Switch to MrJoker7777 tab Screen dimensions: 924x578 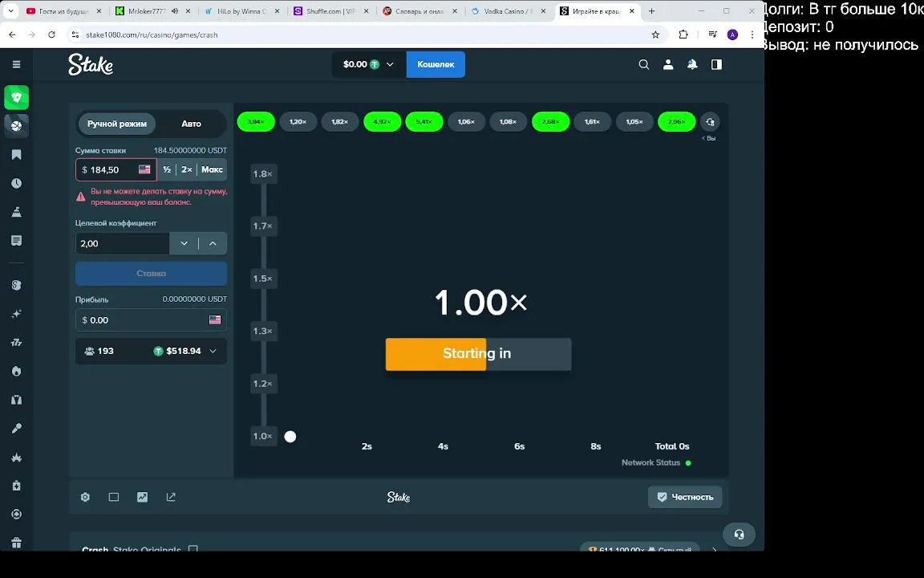pyautogui.click(x=152, y=11)
